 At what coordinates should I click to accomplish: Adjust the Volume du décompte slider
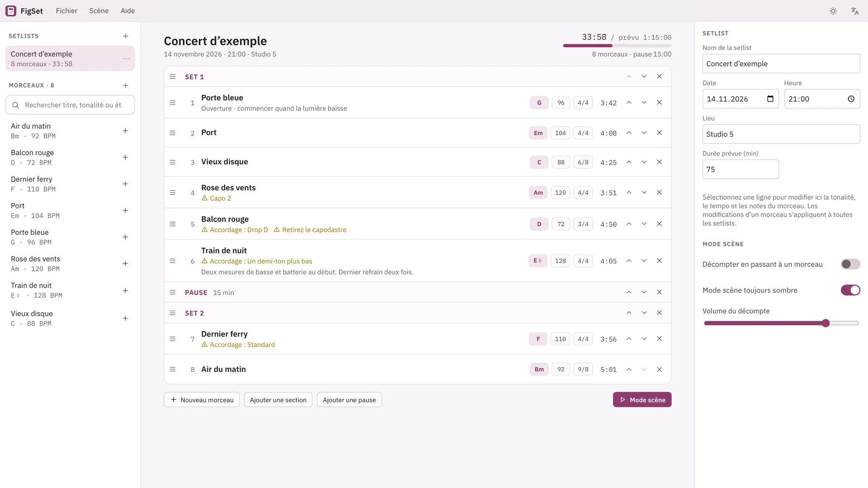pos(781,323)
